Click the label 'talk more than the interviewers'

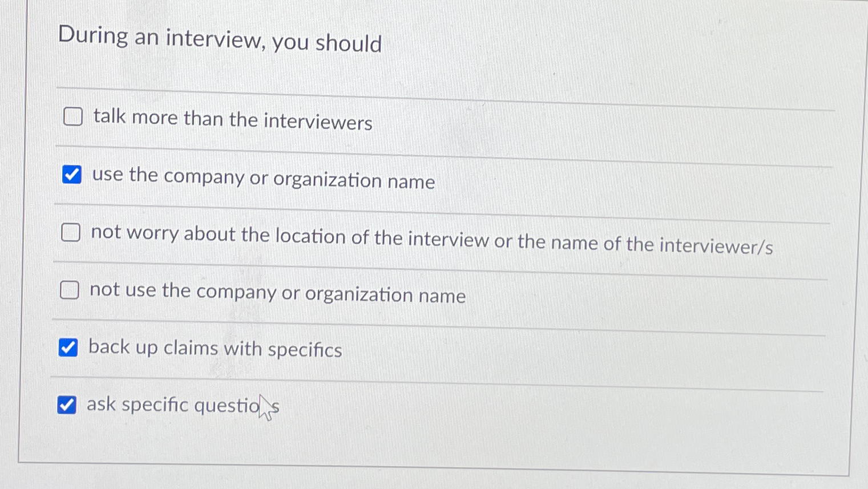pos(231,121)
